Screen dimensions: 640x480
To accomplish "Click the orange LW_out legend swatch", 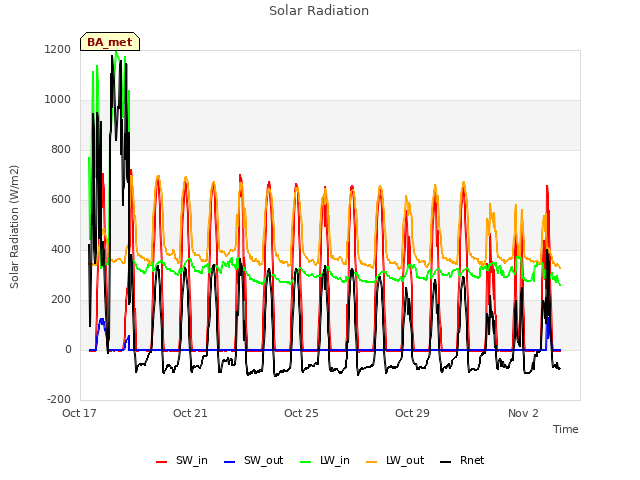I will point(372,462).
